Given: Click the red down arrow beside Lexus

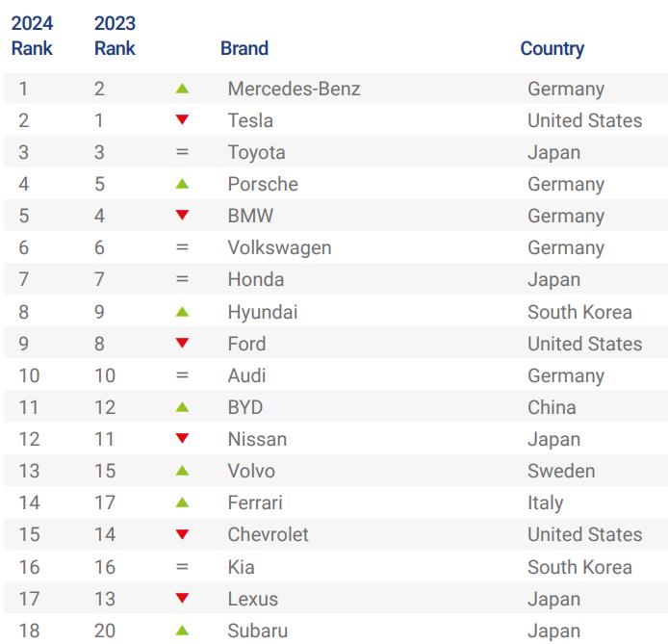Looking at the screenshot, I should point(183,599).
